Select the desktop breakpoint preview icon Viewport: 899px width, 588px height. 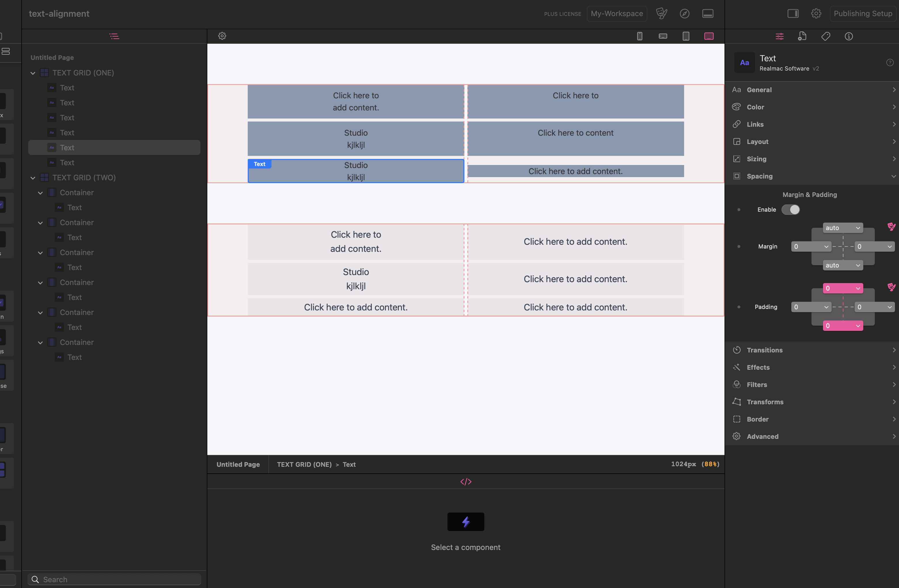pyautogui.click(x=709, y=36)
